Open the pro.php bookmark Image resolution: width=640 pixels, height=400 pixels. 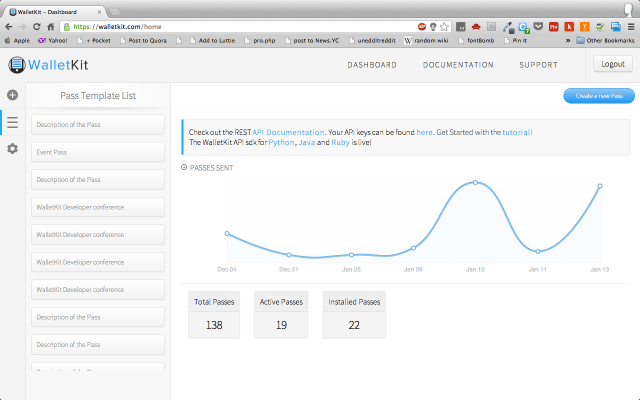click(x=260, y=40)
